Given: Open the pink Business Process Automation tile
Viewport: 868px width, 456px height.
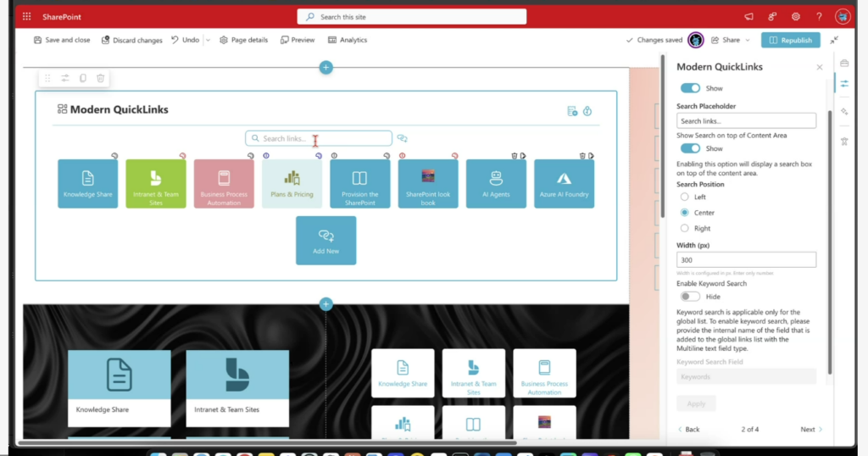Looking at the screenshot, I should [224, 184].
